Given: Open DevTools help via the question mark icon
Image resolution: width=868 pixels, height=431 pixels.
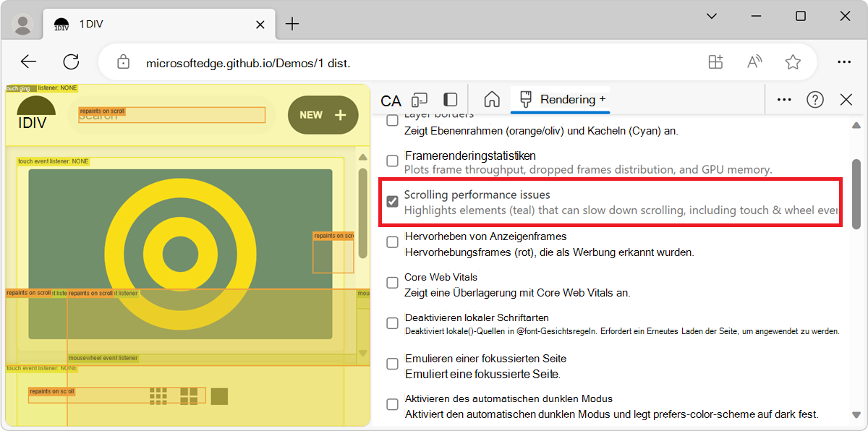Looking at the screenshot, I should [815, 99].
